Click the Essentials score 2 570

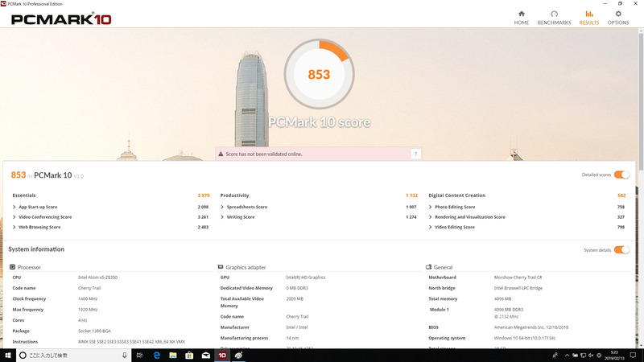(204, 195)
